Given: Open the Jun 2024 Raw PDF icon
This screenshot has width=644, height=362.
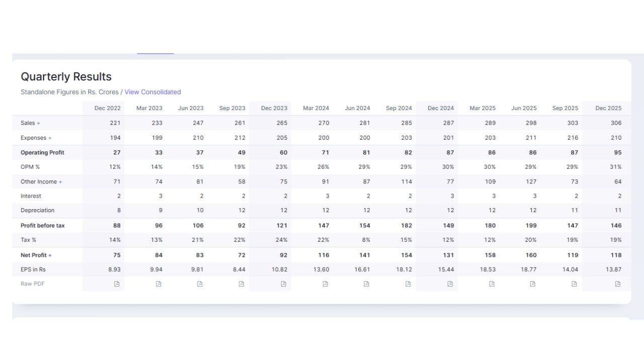Looking at the screenshot, I should point(366,284).
